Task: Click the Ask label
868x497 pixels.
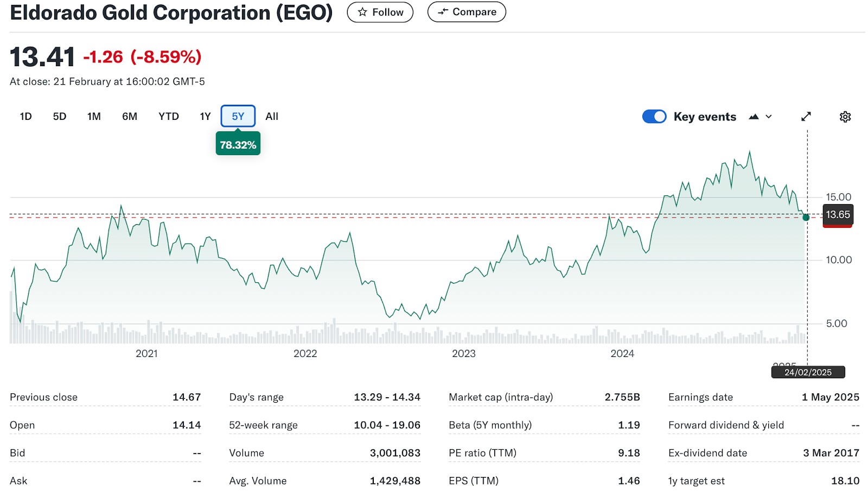Action: tap(18, 481)
